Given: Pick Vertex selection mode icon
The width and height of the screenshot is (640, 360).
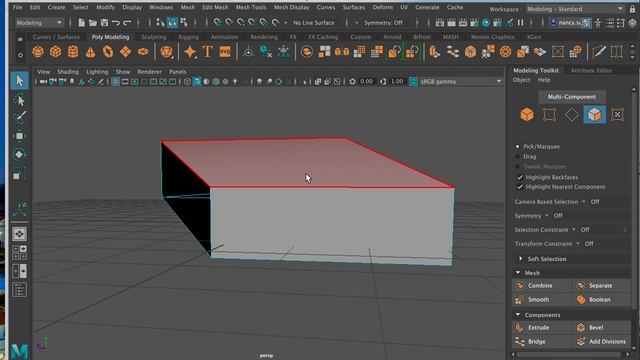Looking at the screenshot, I should click(x=549, y=115).
